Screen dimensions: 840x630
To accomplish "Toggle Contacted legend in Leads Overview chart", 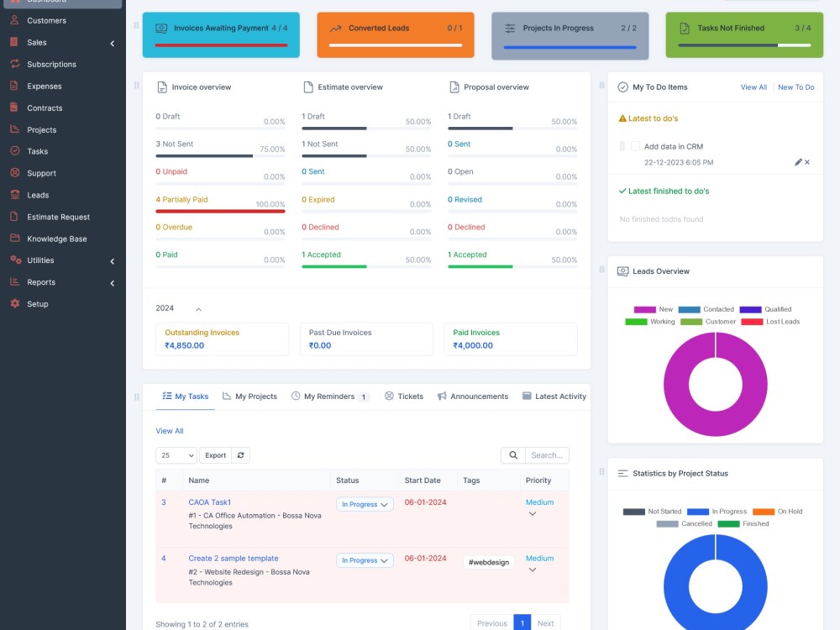I will pos(706,310).
